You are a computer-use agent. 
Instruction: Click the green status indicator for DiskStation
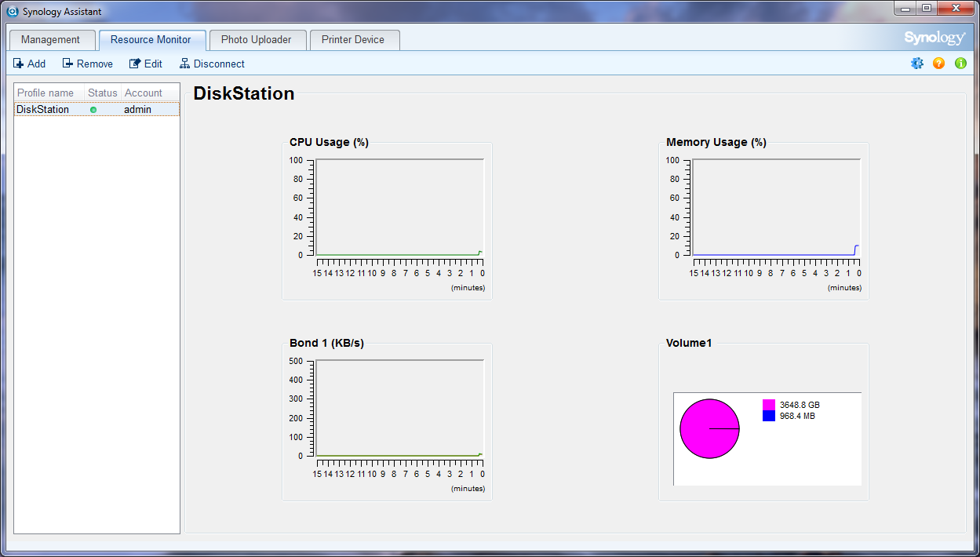[x=93, y=110]
